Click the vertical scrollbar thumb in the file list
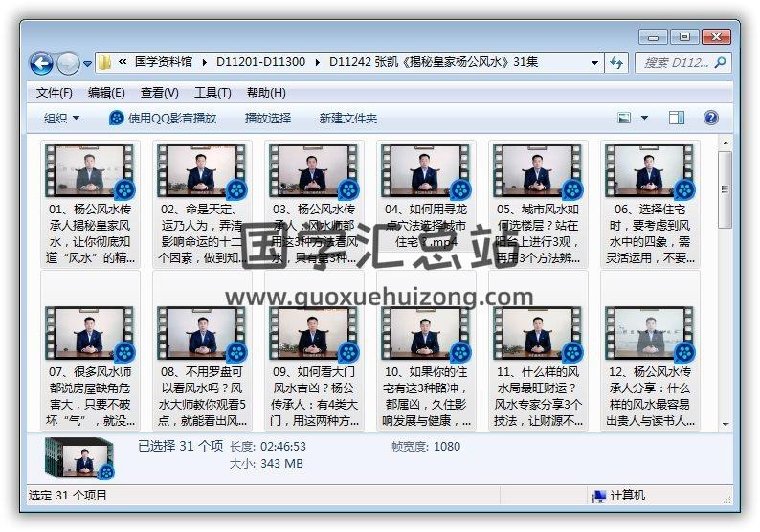 click(x=726, y=189)
